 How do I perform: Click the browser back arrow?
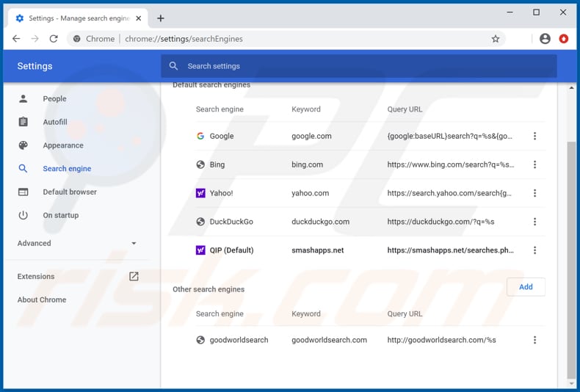tap(16, 39)
